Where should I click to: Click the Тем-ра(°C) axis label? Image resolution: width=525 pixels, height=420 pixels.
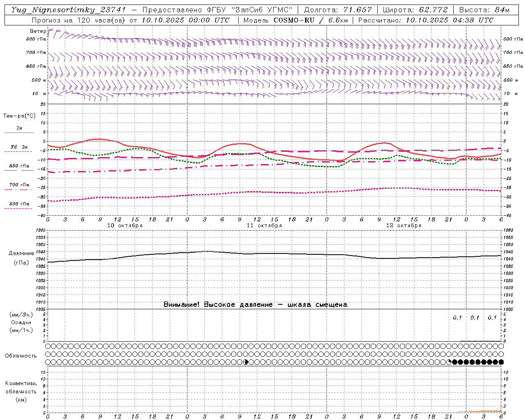coord(19,116)
